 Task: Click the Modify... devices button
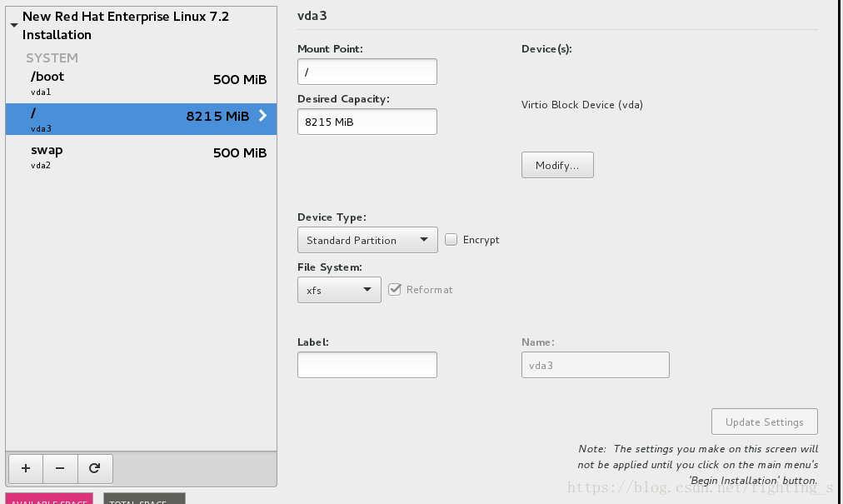click(557, 165)
